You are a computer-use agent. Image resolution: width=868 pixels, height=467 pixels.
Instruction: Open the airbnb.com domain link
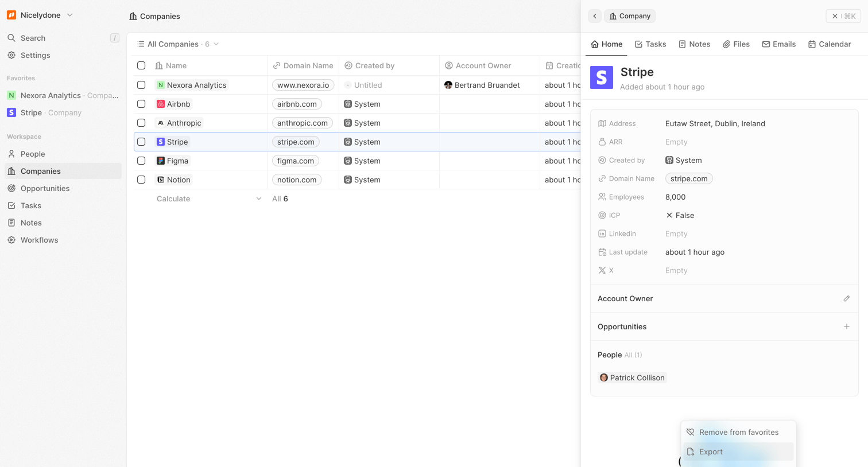(x=297, y=104)
